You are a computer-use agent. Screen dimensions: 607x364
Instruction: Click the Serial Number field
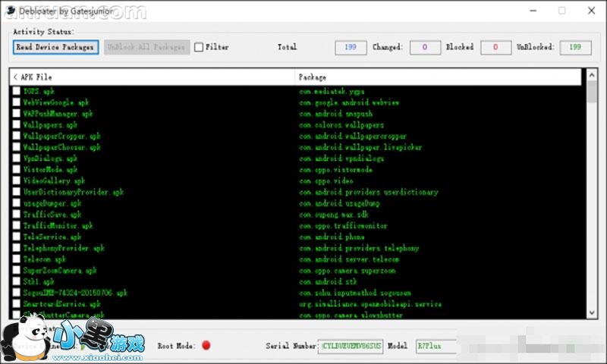point(351,346)
